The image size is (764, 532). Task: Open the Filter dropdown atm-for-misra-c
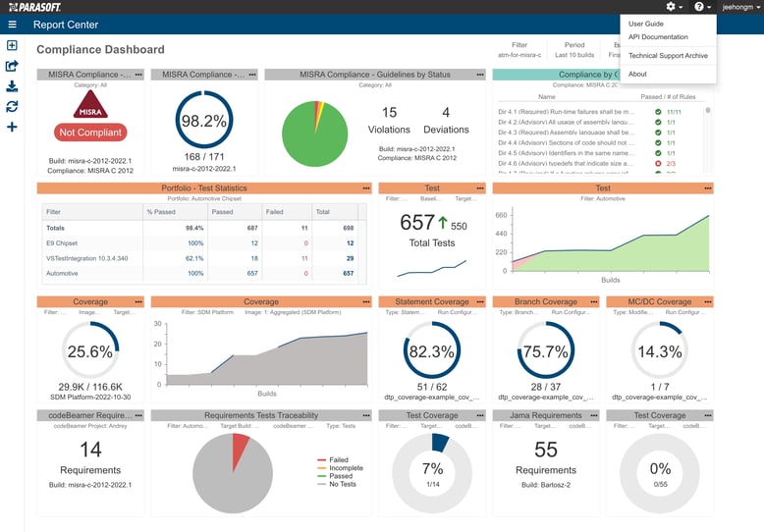[x=519, y=50]
